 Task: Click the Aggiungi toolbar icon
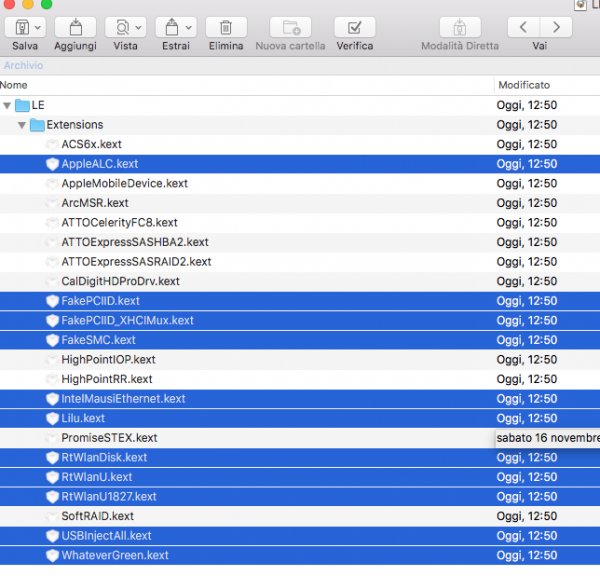75,27
